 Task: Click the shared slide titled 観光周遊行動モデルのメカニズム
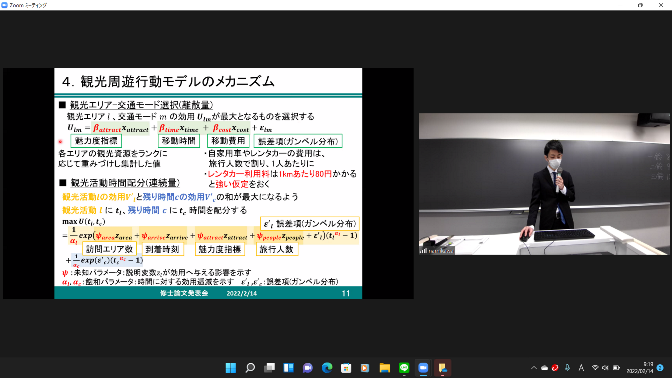(x=208, y=183)
